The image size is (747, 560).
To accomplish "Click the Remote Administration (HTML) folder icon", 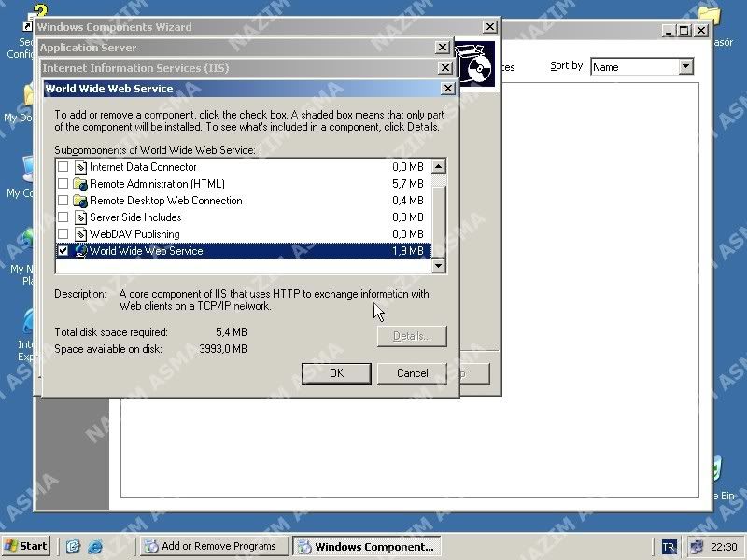I will 80,184.
